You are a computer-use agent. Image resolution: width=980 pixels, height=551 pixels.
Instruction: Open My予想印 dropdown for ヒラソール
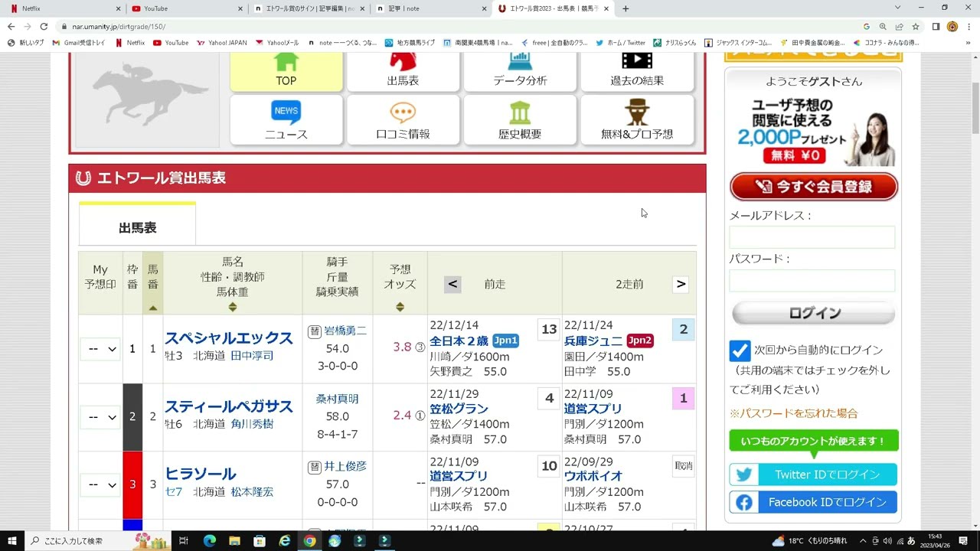pyautogui.click(x=100, y=484)
